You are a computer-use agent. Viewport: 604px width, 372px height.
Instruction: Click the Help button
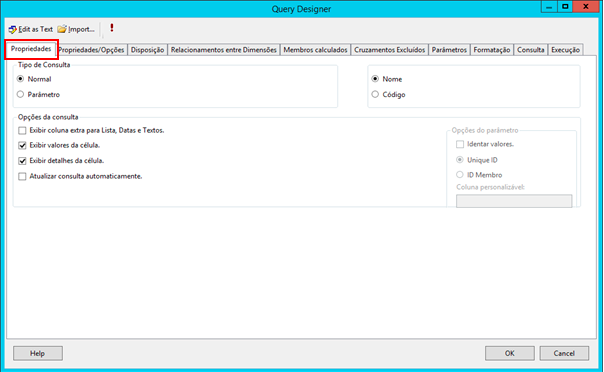click(x=38, y=353)
